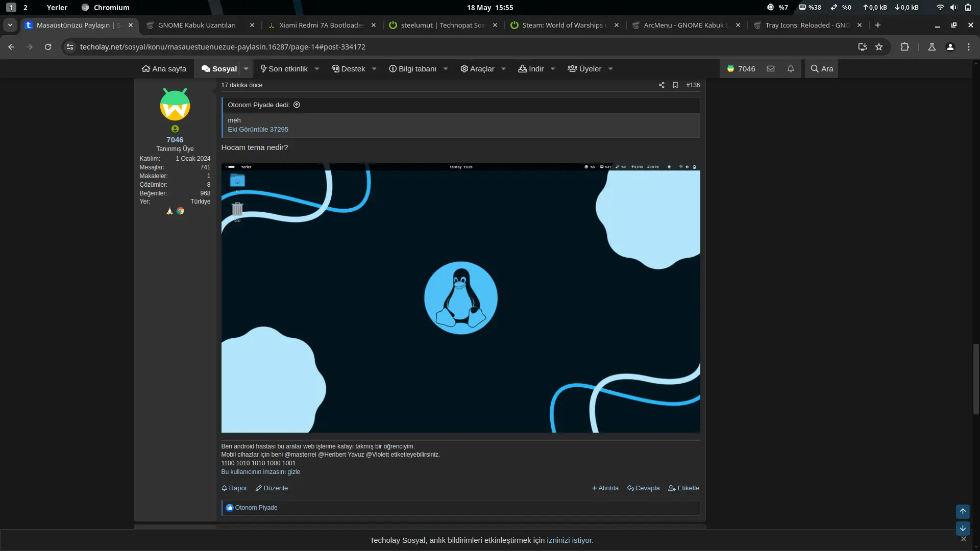
Task: Click the browser Back arrow
Action: [x=11, y=47]
